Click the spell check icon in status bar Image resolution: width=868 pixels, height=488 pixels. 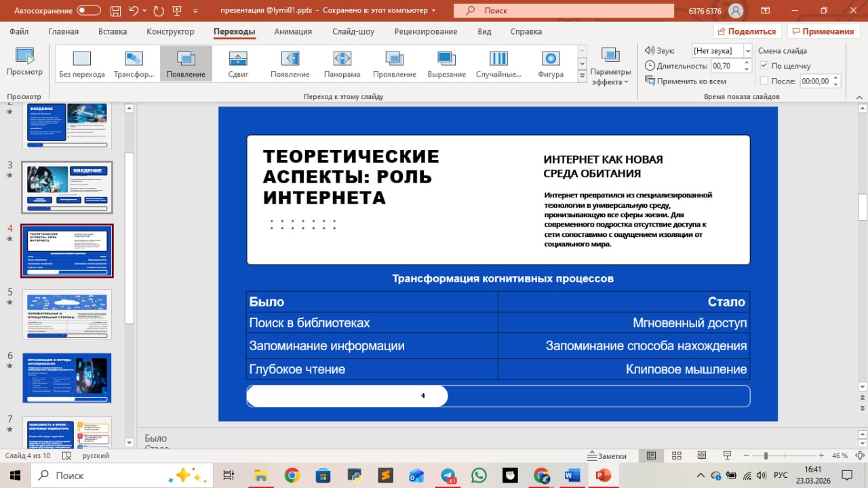pyautogui.click(x=66, y=456)
